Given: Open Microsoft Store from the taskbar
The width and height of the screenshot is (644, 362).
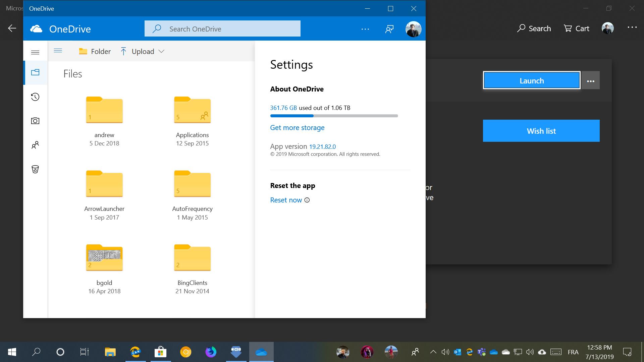Looking at the screenshot, I should (x=160, y=352).
